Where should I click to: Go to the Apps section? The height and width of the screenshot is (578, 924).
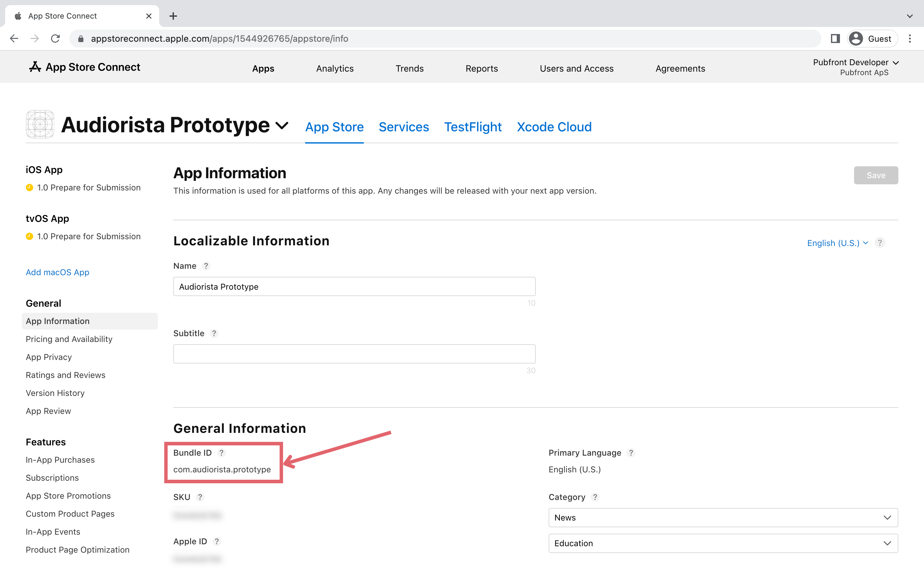coord(263,68)
